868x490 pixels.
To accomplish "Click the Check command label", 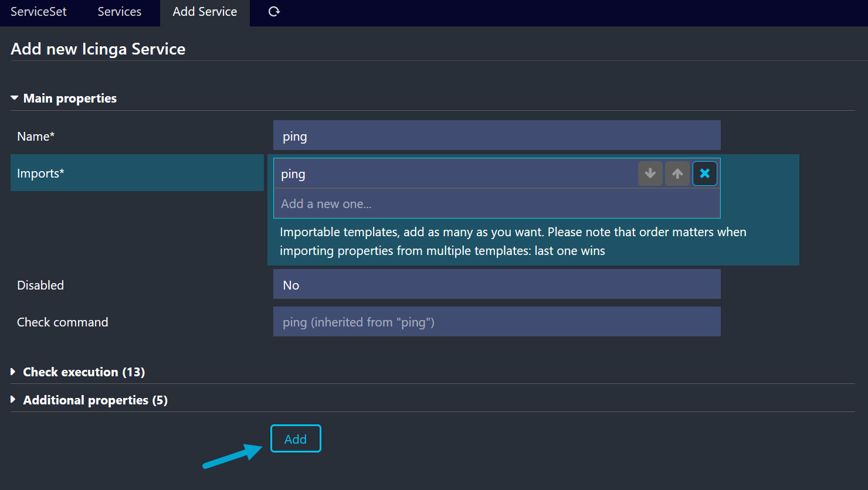I will click(63, 322).
